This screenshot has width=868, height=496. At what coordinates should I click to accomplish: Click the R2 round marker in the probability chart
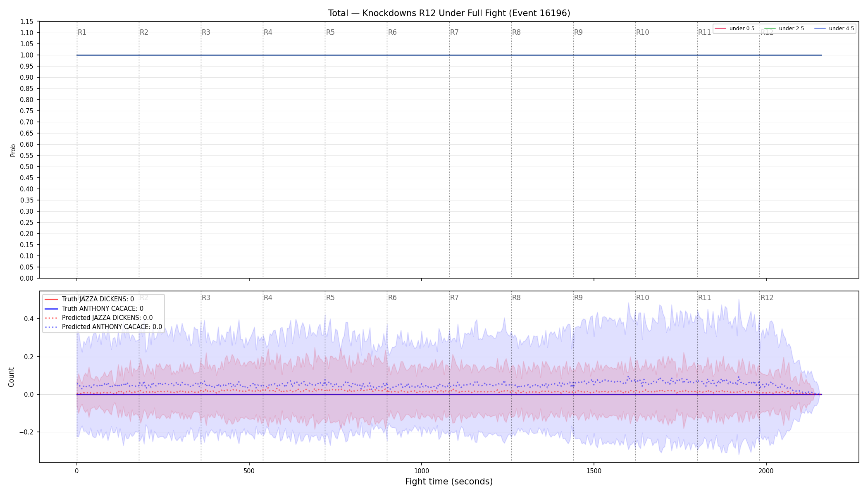pyautogui.click(x=144, y=32)
